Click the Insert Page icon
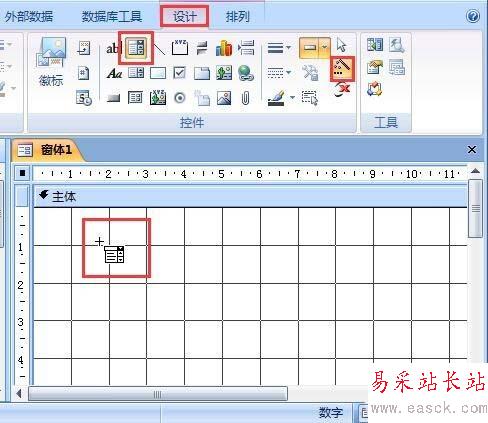 (x=202, y=98)
